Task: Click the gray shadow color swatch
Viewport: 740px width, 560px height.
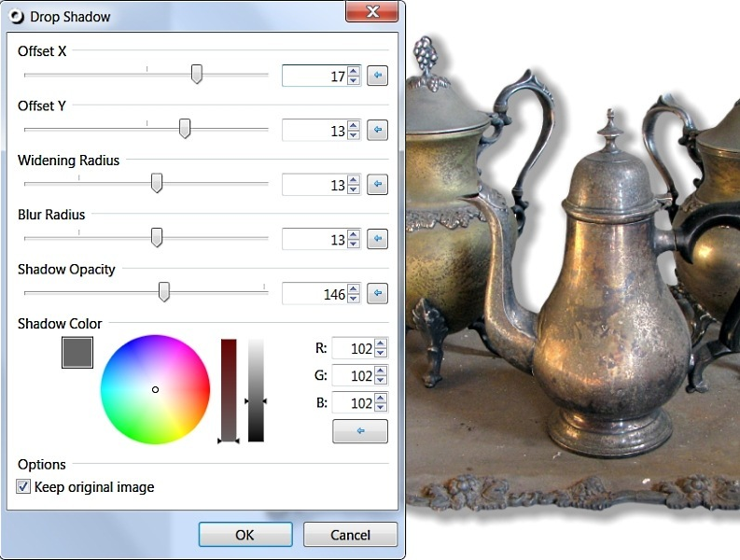Action: 77,352
